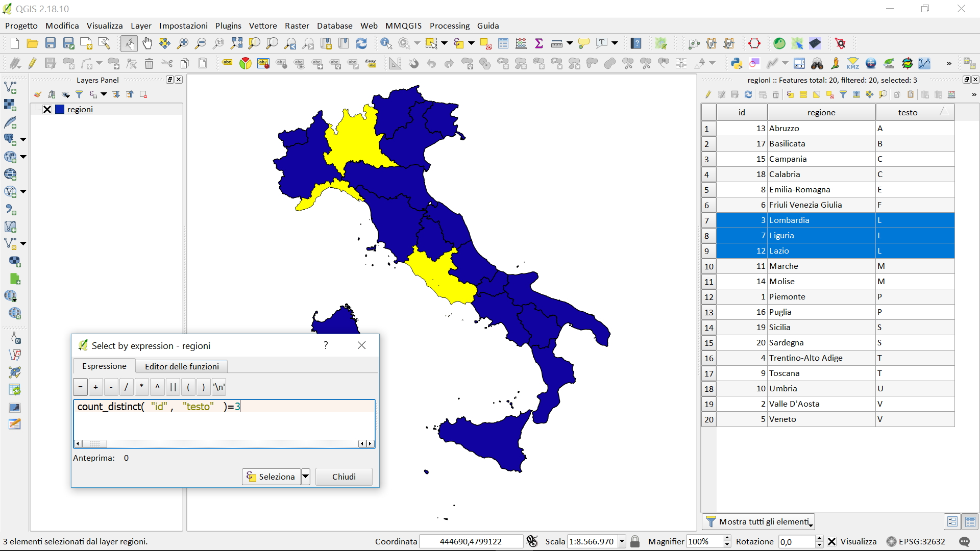
Task: Expand the Seleziona button dropdown arrow
Action: 305,477
